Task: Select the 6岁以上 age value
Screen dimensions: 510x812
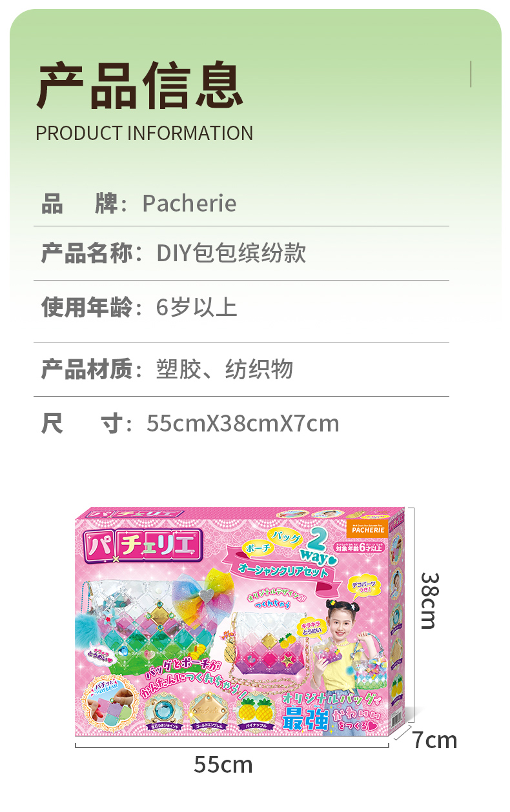Action: coord(197,307)
